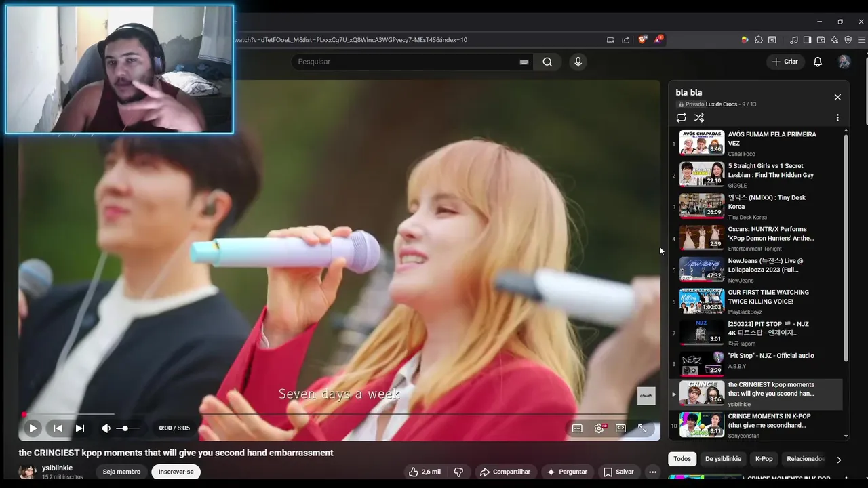Image resolution: width=868 pixels, height=488 pixels.
Task: Open Brave Shields lion icon
Action: [x=643, y=40]
